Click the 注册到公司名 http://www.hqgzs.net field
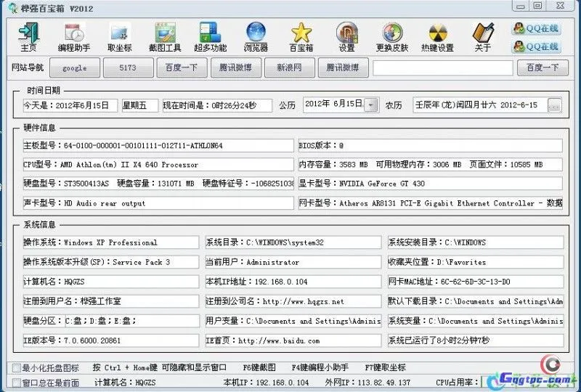581x392 pixels. coord(293,301)
